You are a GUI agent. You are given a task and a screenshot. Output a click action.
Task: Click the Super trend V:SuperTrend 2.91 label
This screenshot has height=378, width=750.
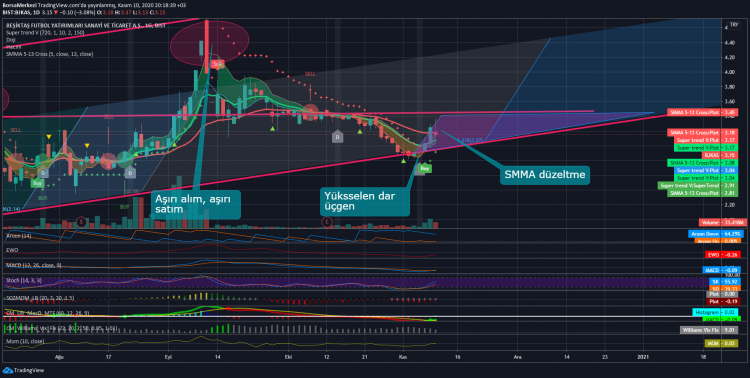(x=697, y=185)
